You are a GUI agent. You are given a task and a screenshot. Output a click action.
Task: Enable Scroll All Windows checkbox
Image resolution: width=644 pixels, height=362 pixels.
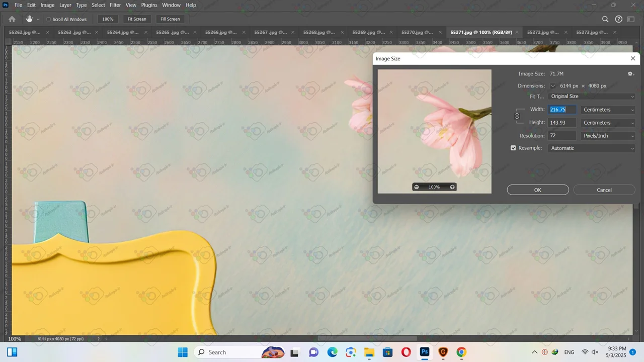pyautogui.click(x=49, y=20)
